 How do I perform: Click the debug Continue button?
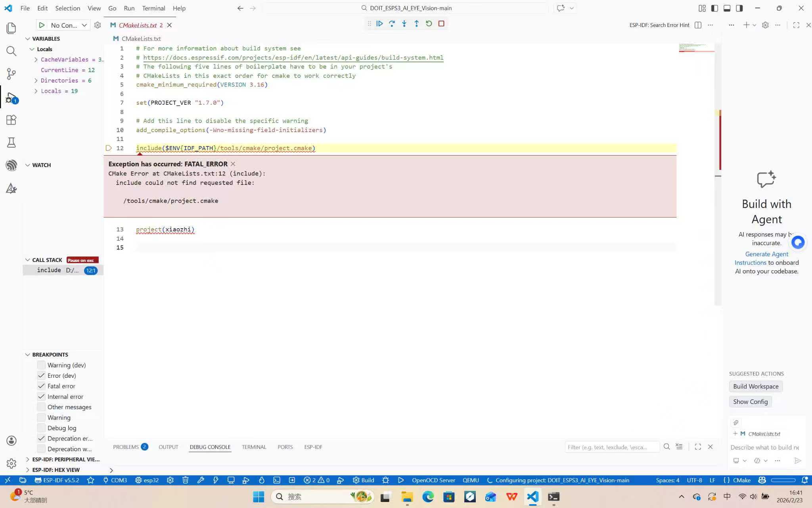(379, 24)
